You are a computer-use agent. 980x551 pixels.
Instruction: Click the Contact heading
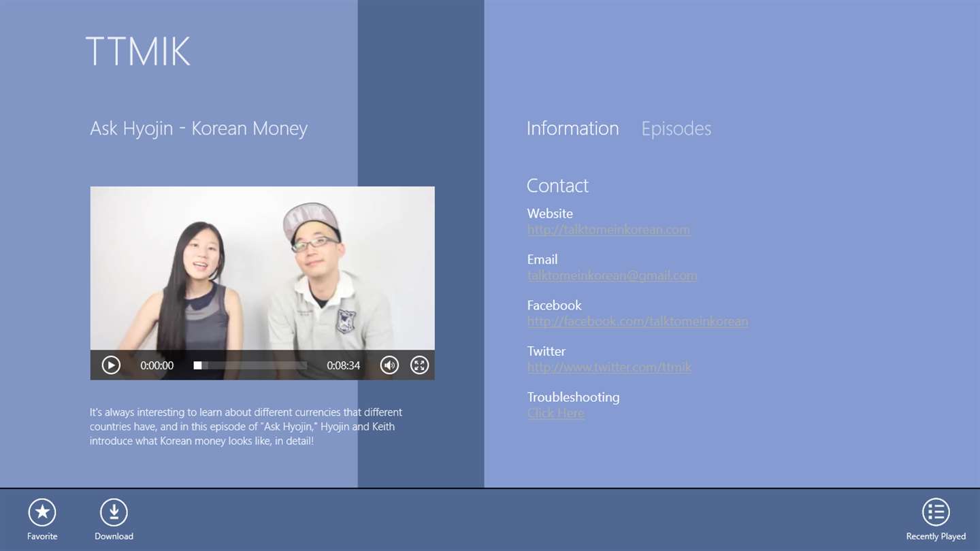557,185
